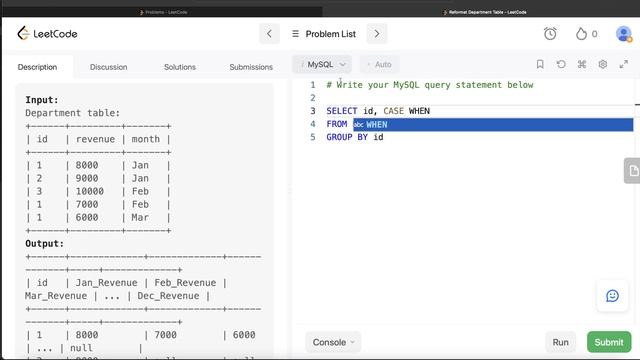Go to the previous problem arrow
Viewport: 640px width, 360px height.
[269, 34]
